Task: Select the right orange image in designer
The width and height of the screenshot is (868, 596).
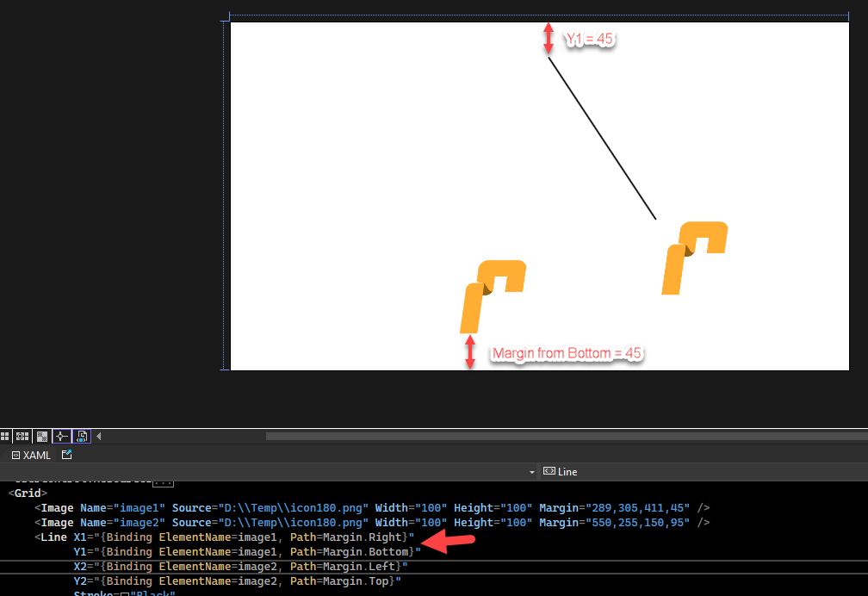Action: [695, 257]
